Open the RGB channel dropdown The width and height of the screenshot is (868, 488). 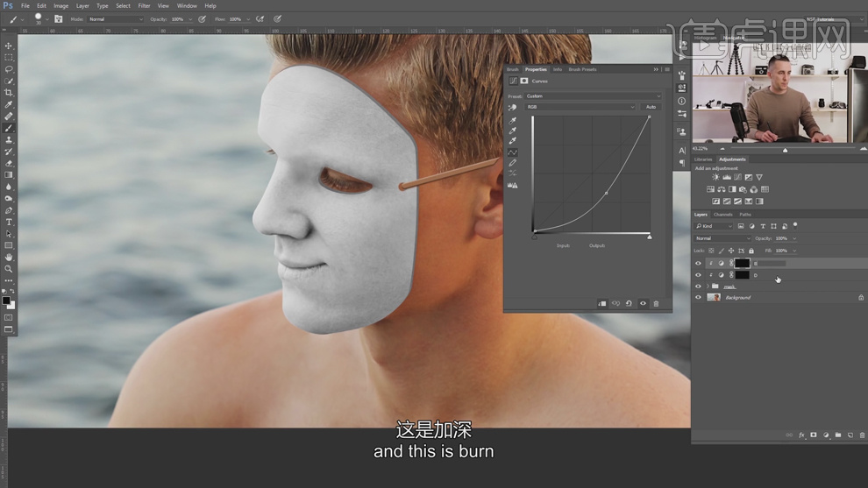click(580, 107)
